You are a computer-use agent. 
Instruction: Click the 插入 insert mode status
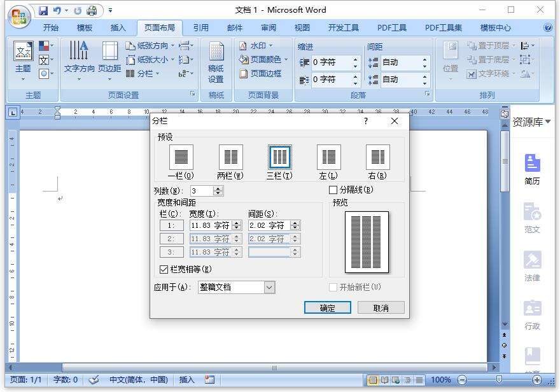[186, 380]
